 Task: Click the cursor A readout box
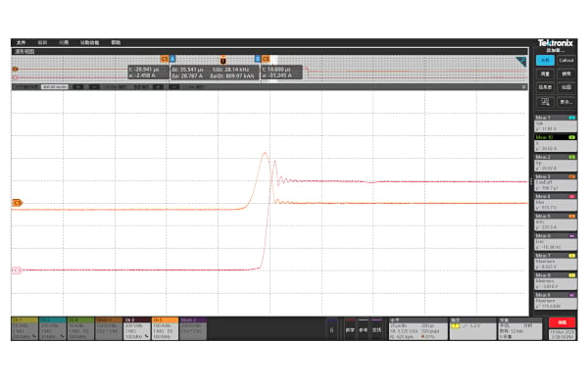tap(148, 73)
